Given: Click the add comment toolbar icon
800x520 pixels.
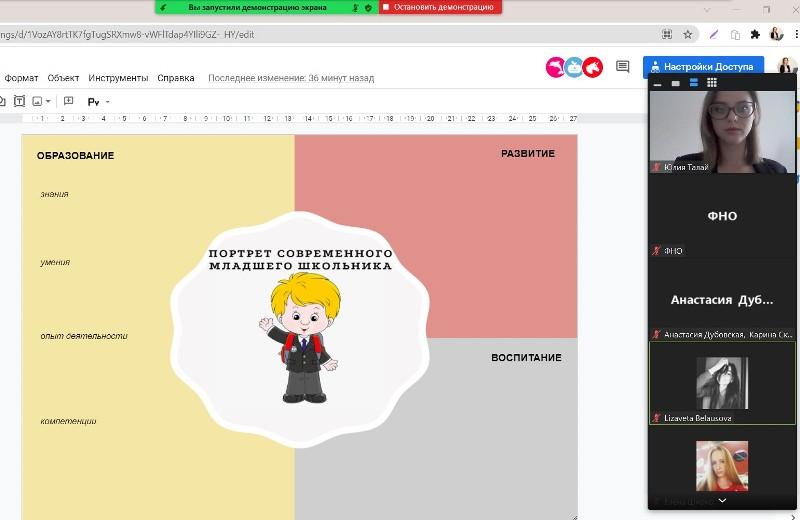Looking at the screenshot, I should 68,101.
